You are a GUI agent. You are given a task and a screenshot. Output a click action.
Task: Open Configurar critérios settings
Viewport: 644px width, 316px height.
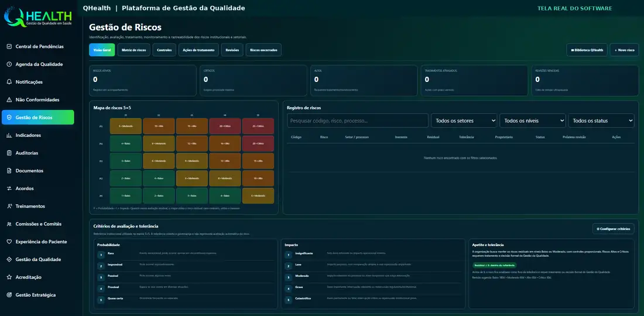[614, 229]
